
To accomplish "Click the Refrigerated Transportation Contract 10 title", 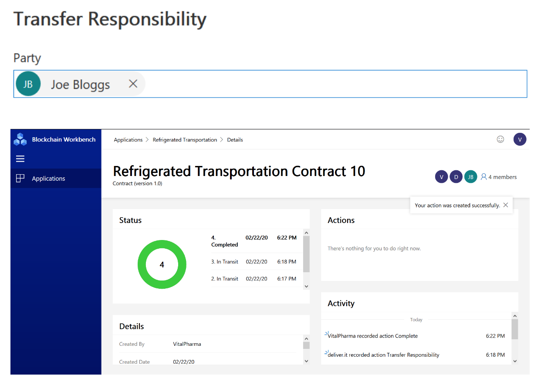I will [239, 171].
